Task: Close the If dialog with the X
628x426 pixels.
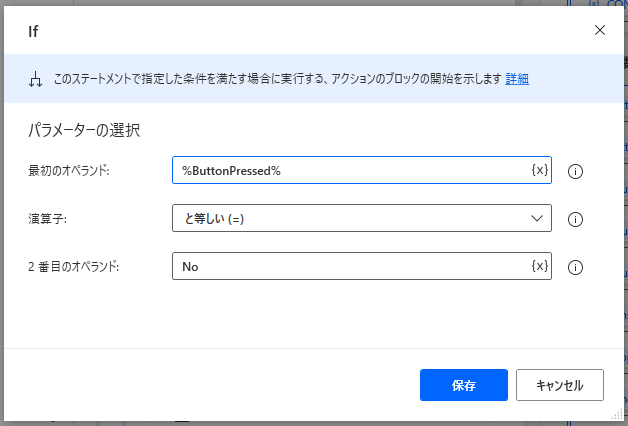Action: [x=600, y=30]
